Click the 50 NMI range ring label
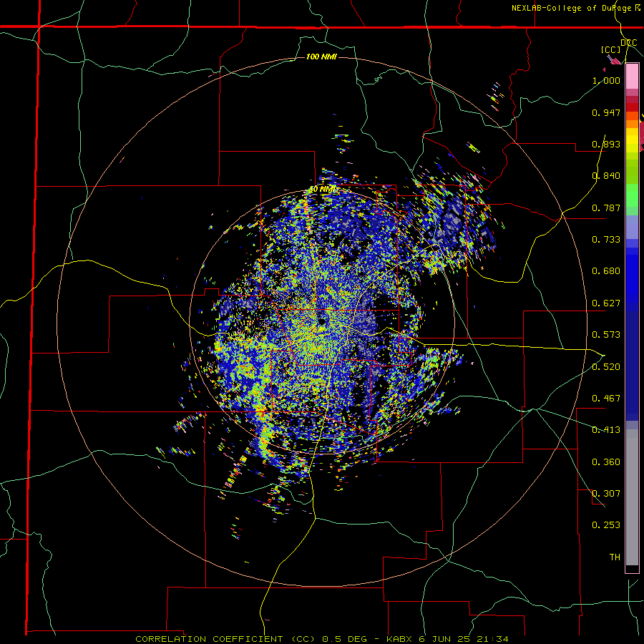644x644 pixels. click(x=323, y=190)
